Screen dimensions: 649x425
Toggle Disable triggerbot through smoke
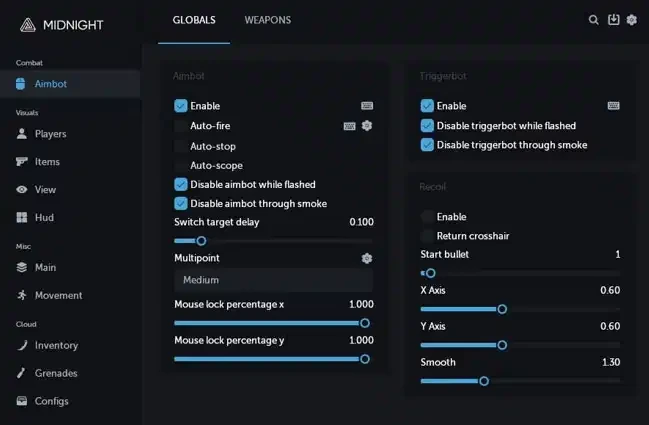(427, 145)
